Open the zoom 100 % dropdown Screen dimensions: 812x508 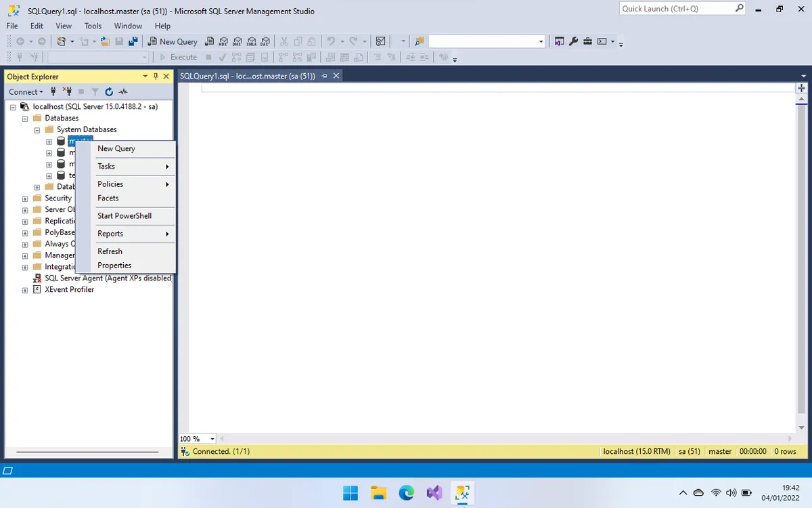(212, 439)
